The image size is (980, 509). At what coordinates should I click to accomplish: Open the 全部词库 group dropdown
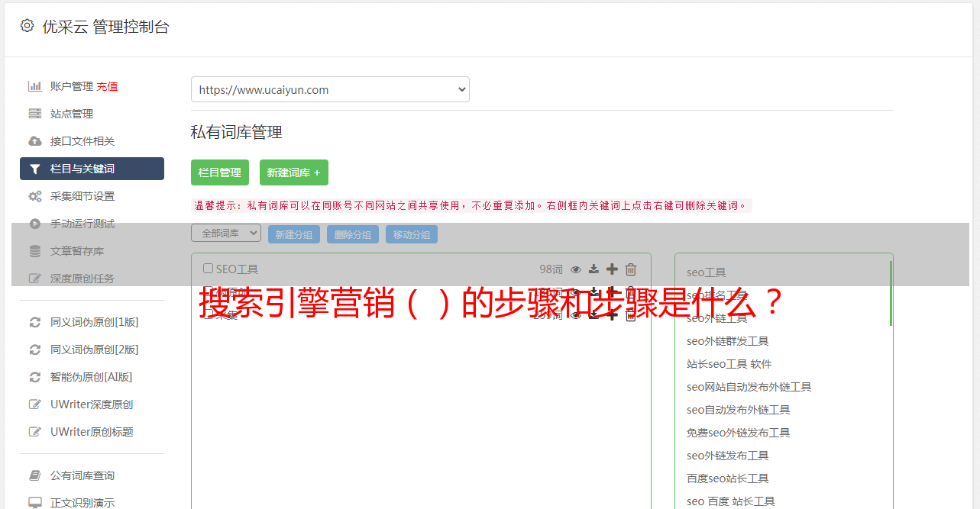226,234
